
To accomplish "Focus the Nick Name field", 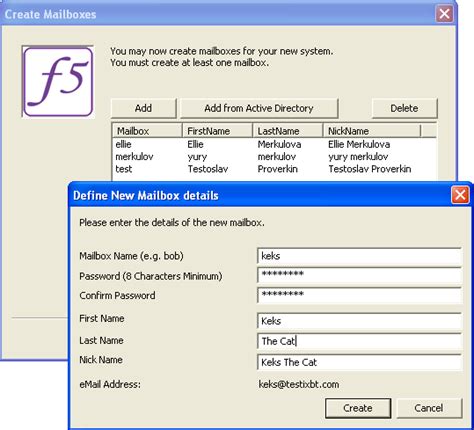I will coord(359,362).
